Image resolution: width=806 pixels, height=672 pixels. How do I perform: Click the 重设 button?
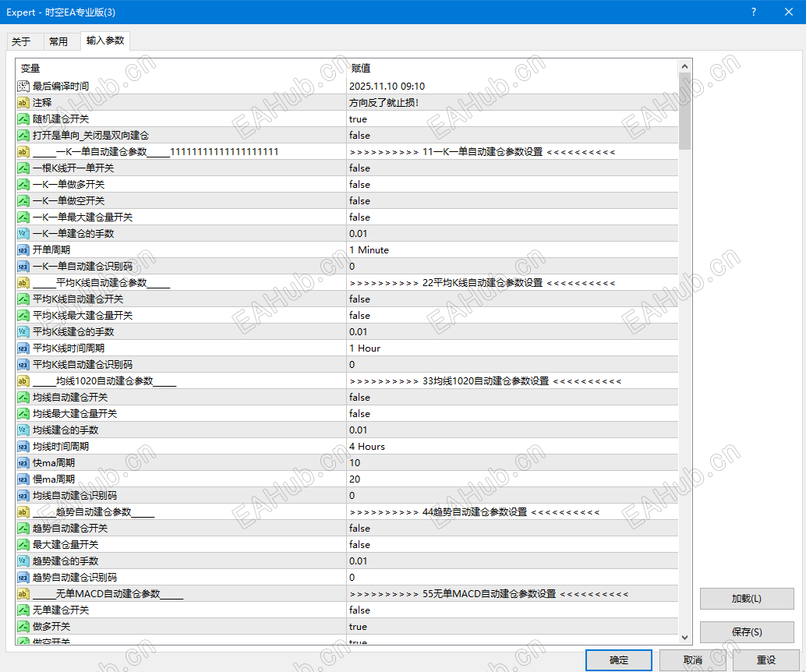point(766,660)
